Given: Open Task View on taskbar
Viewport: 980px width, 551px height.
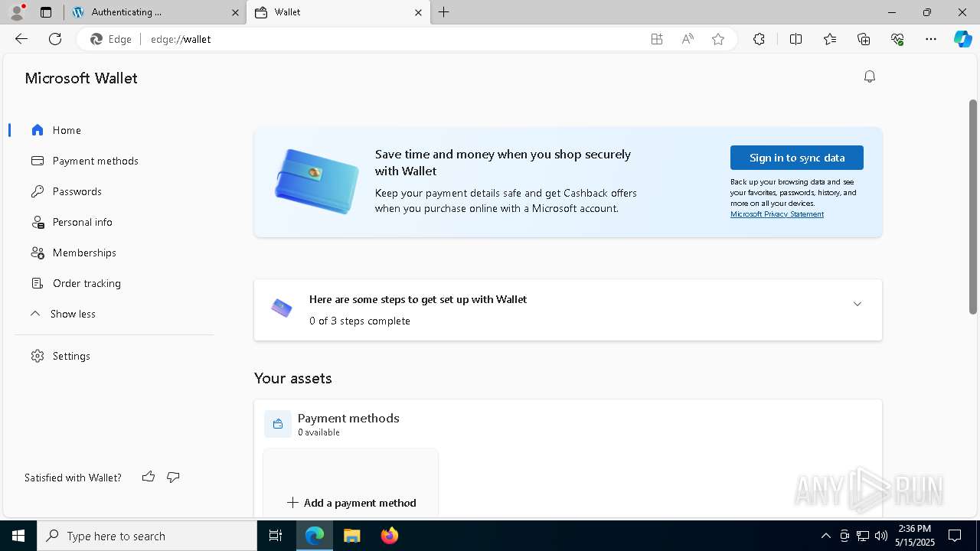Looking at the screenshot, I should (x=276, y=536).
